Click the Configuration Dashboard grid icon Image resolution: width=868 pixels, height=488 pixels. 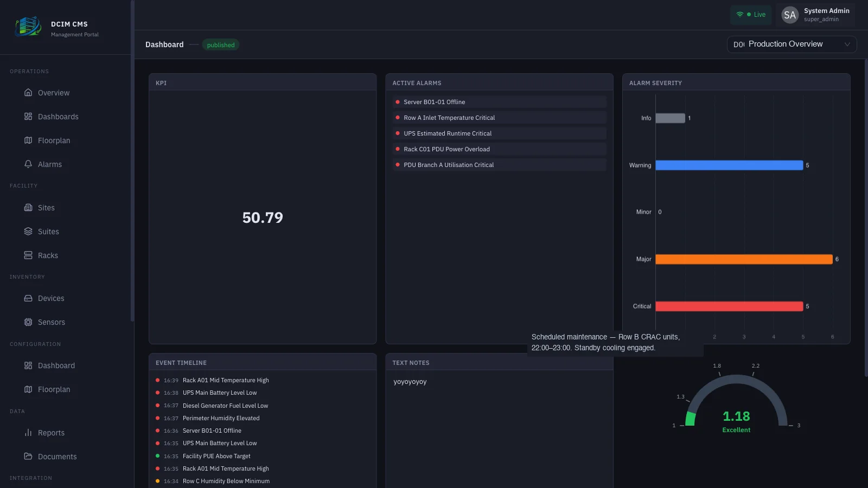28,365
